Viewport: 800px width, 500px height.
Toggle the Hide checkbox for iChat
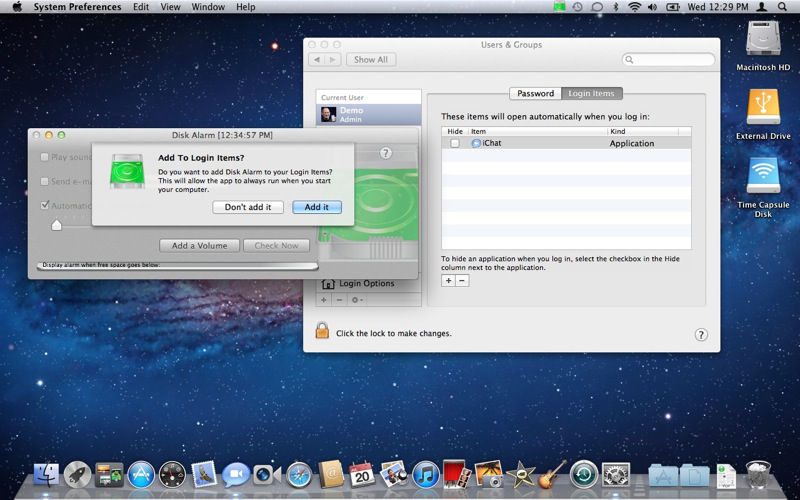point(455,143)
